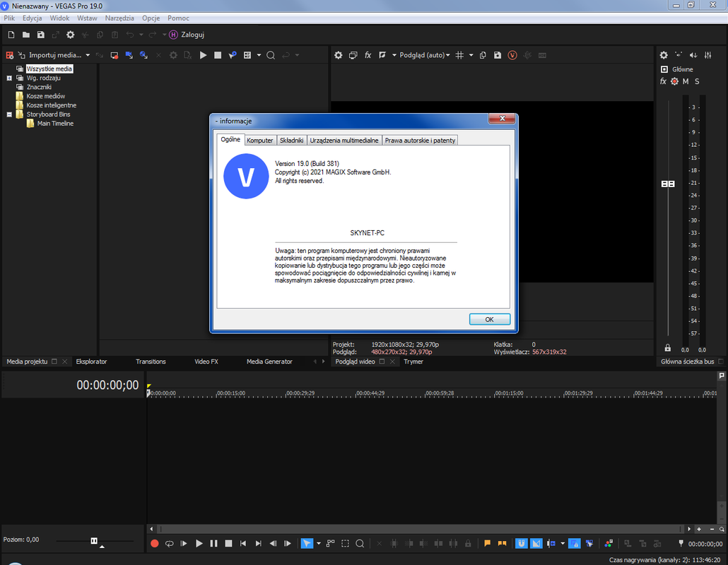The width and height of the screenshot is (728, 565).
Task: Open mixing console sliders icon
Action: (x=708, y=55)
